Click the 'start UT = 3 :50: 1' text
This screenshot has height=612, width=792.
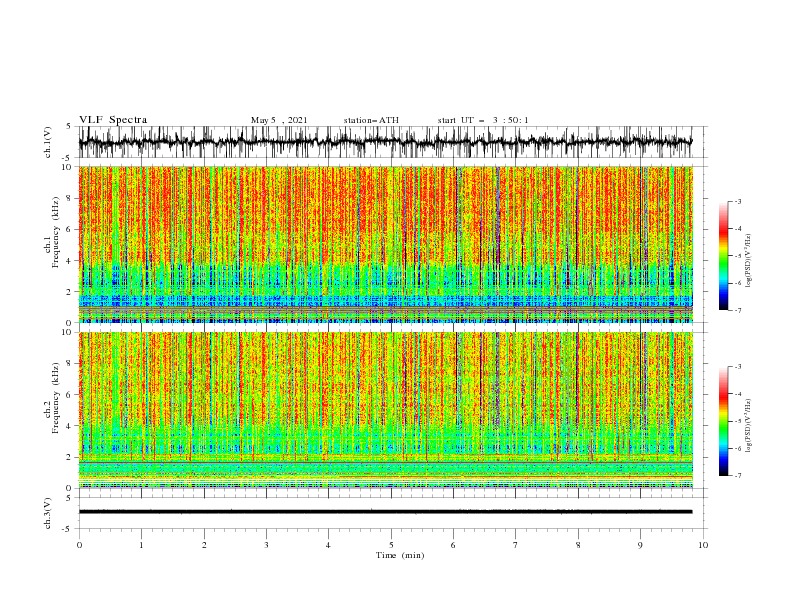[x=483, y=120]
